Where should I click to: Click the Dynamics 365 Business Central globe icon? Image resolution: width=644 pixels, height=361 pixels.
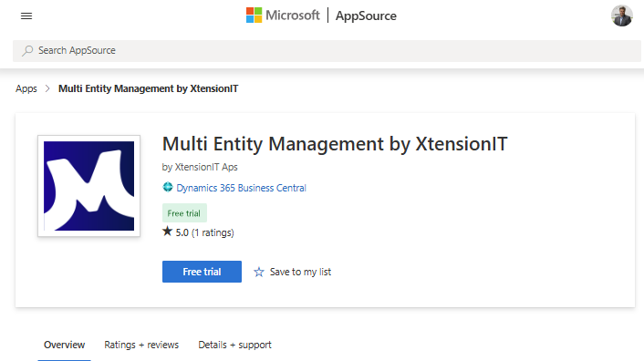point(168,188)
